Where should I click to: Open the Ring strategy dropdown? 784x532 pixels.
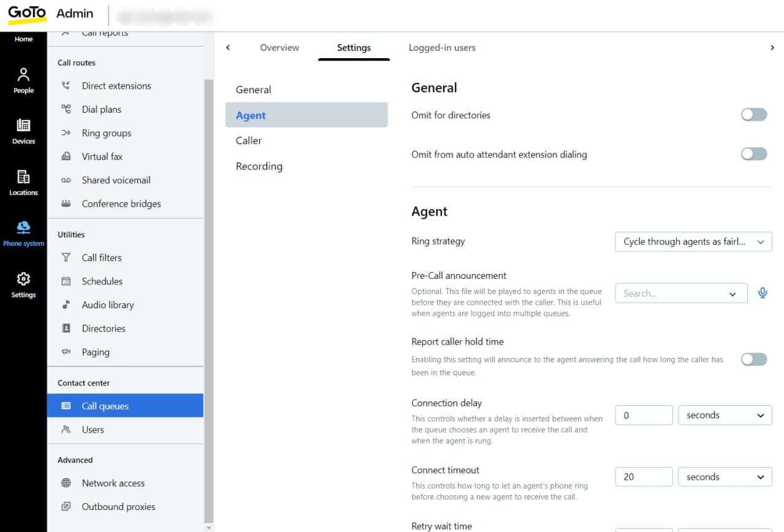693,241
